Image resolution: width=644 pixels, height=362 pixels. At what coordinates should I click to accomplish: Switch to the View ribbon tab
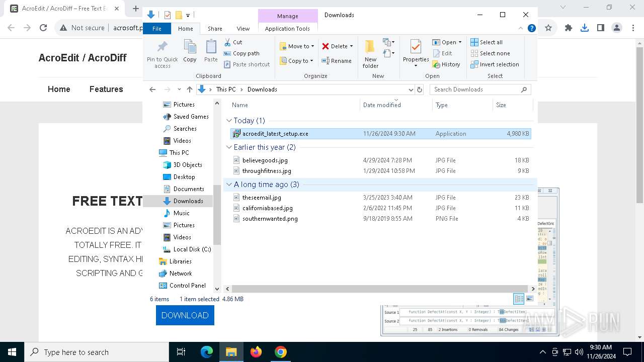pyautogui.click(x=243, y=29)
